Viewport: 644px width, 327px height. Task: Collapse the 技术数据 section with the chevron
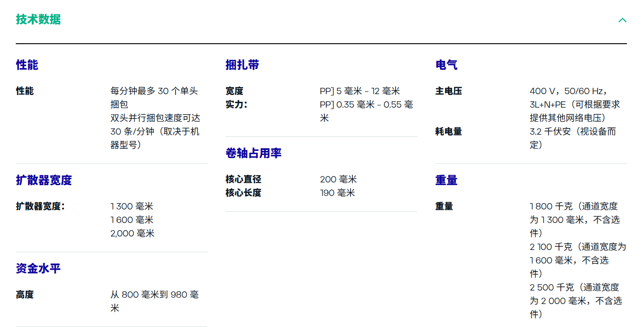click(x=622, y=20)
